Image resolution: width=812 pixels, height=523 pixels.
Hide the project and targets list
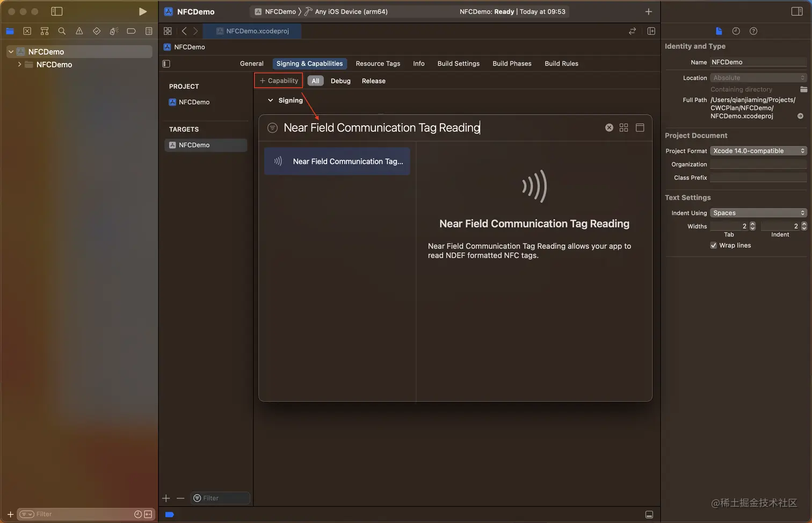click(x=166, y=64)
